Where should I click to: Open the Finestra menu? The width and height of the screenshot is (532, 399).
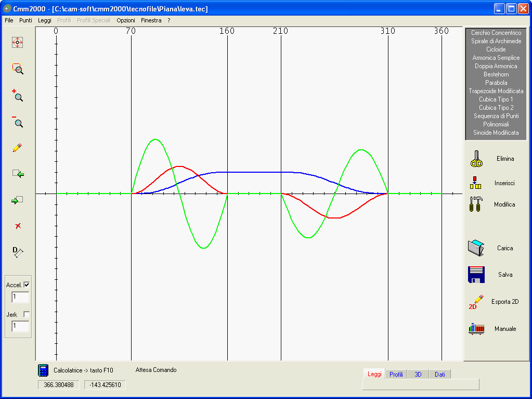[151, 20]
